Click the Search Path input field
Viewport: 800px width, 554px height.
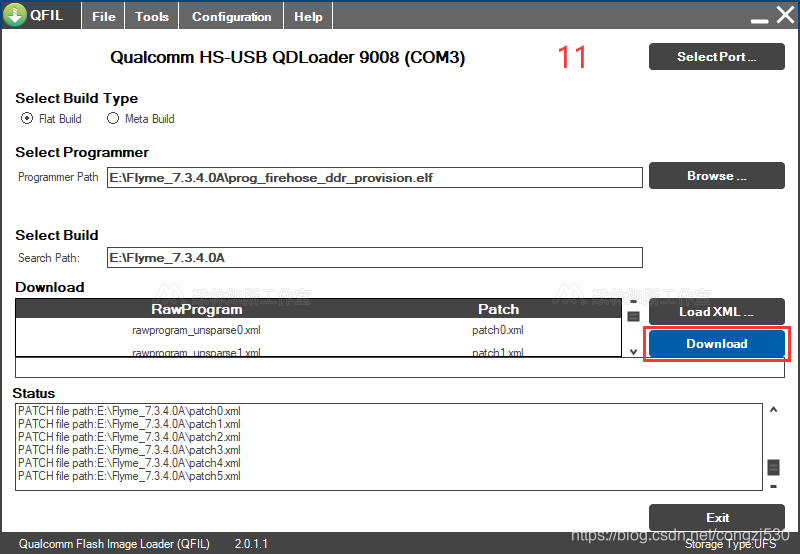[374, 258]
